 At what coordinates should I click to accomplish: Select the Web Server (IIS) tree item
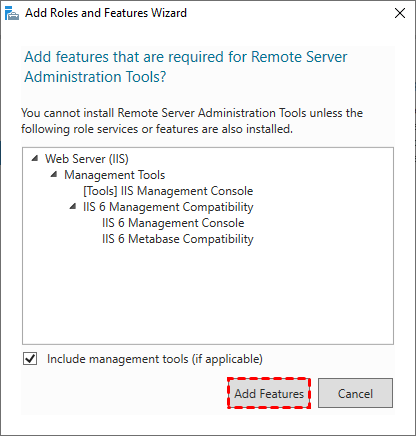pyautogui.click(x=87, y=159)
